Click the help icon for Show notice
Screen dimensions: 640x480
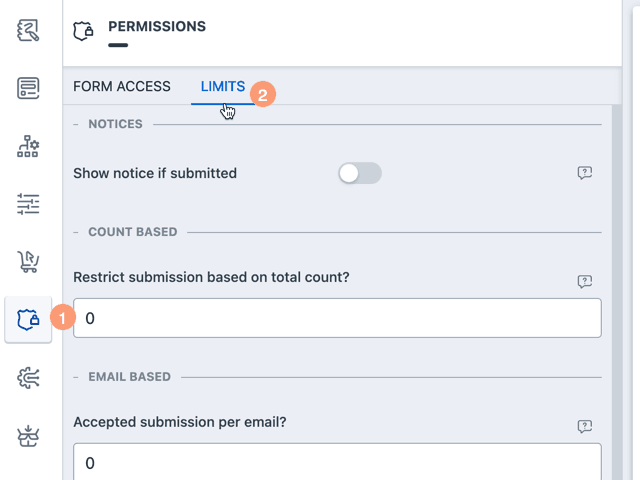pyautogui.click(x=584, y=173)
